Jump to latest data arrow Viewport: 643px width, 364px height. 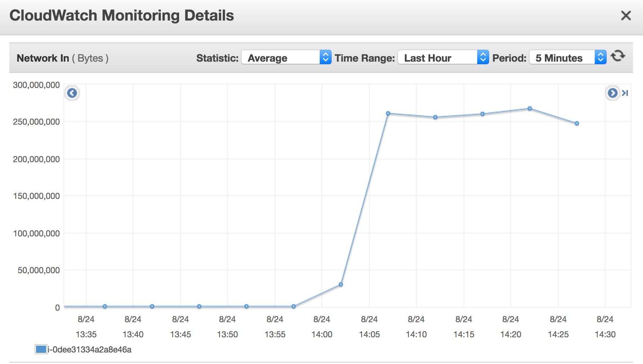pyautogui.click(x=625, y=93)
